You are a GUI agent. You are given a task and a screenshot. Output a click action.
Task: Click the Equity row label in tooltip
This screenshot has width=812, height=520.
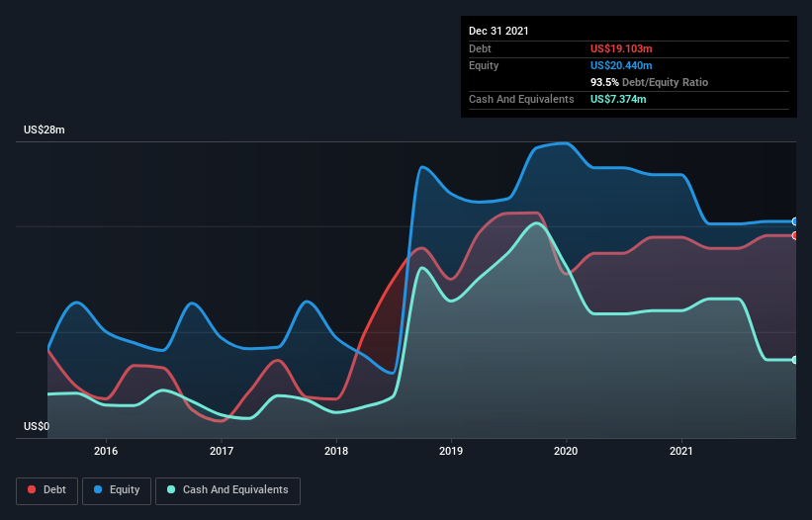pyautogui.click(x=484, y=65)
